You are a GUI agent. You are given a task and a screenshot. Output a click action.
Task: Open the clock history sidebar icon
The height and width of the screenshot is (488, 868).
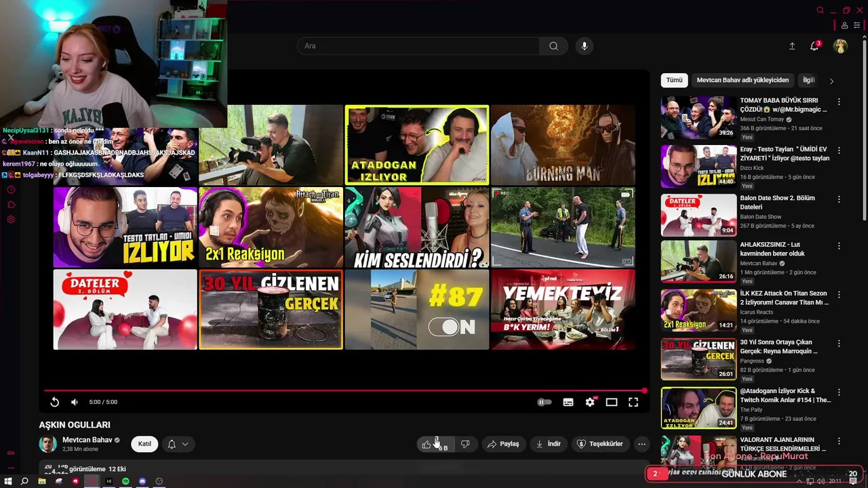pos(11,189)
